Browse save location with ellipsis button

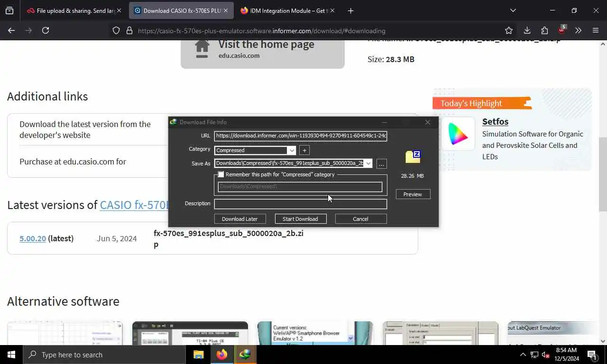[381, 164]
